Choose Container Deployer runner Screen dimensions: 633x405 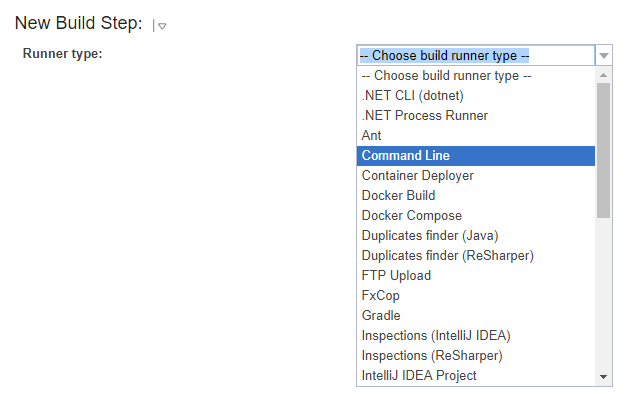pyautogui.click(x=417, y=176)
